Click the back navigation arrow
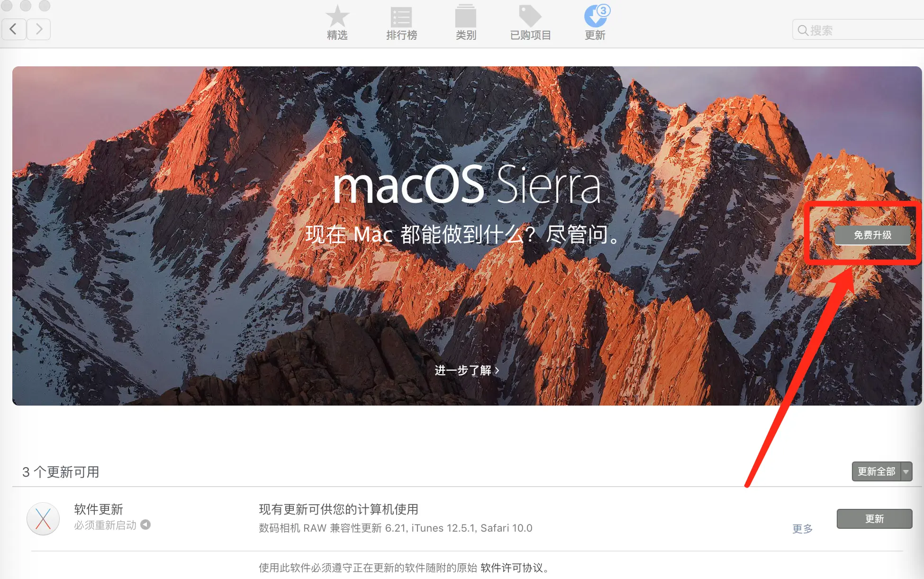Viewport: 924px width, 579px height. coord(14,29)
